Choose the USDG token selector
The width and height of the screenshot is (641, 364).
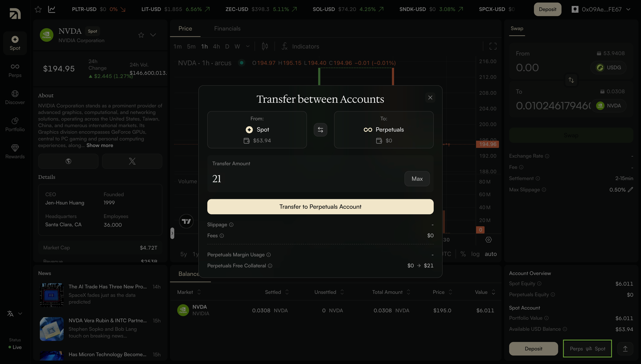point(609,68)
